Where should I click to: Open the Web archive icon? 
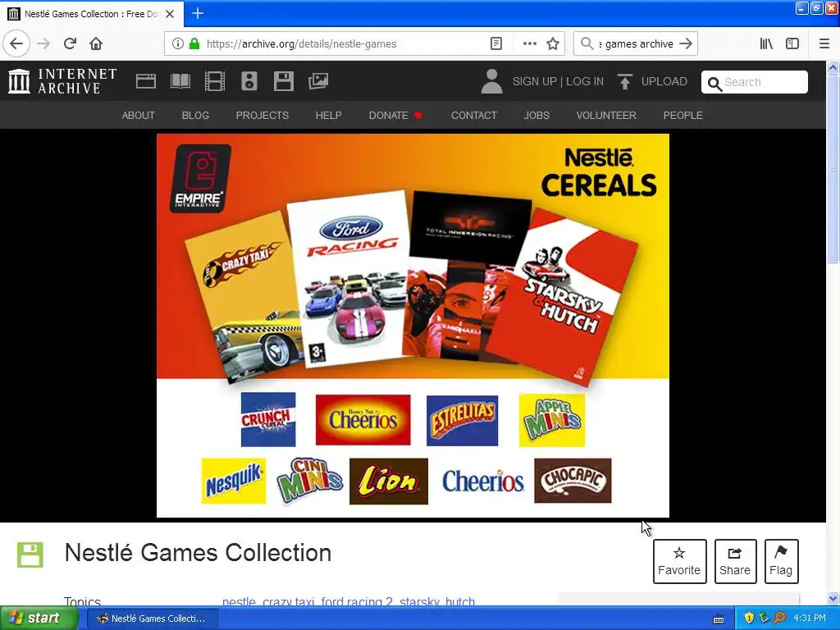(x=146, y=81)
